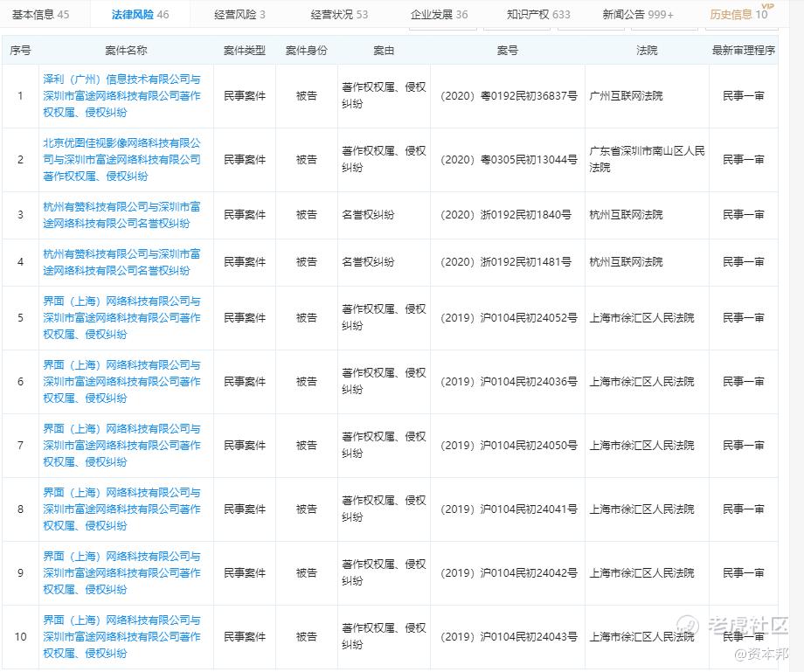
Task: Open case 7 link 界面（上海）网络科技
Action: [x=121, y=445]
